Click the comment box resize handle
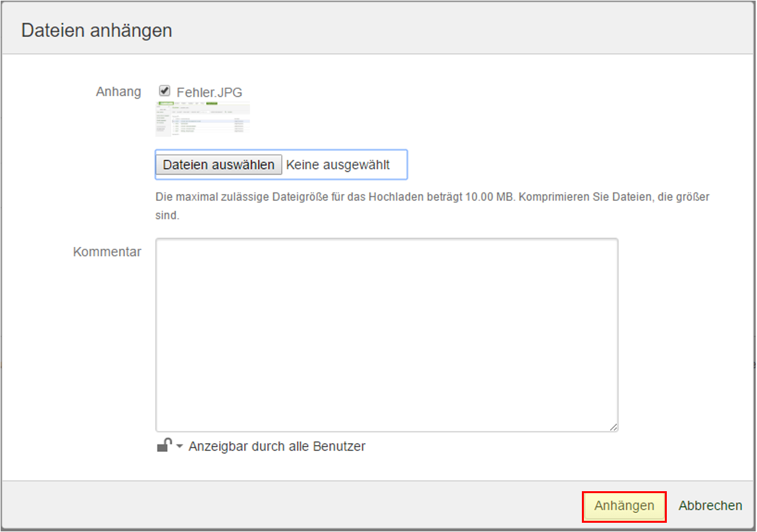This screenshot has height=532, width=757. 613,427
